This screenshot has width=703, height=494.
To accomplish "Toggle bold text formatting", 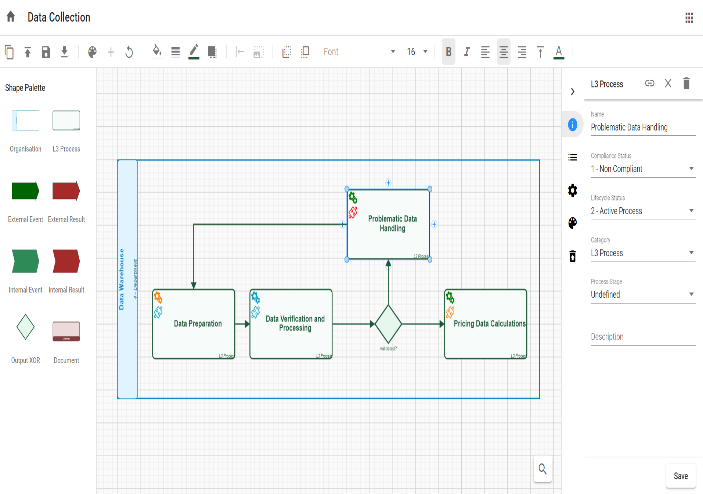I will click(x=449, y=51).
